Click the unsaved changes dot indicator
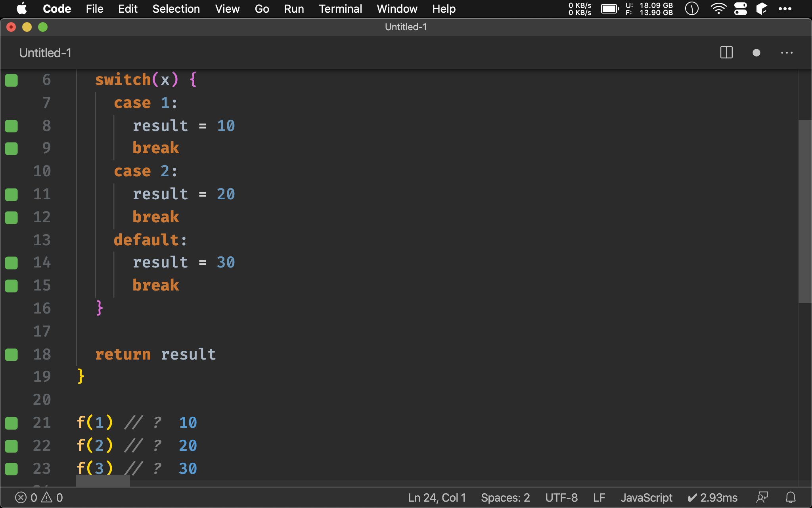 point(756,53)
